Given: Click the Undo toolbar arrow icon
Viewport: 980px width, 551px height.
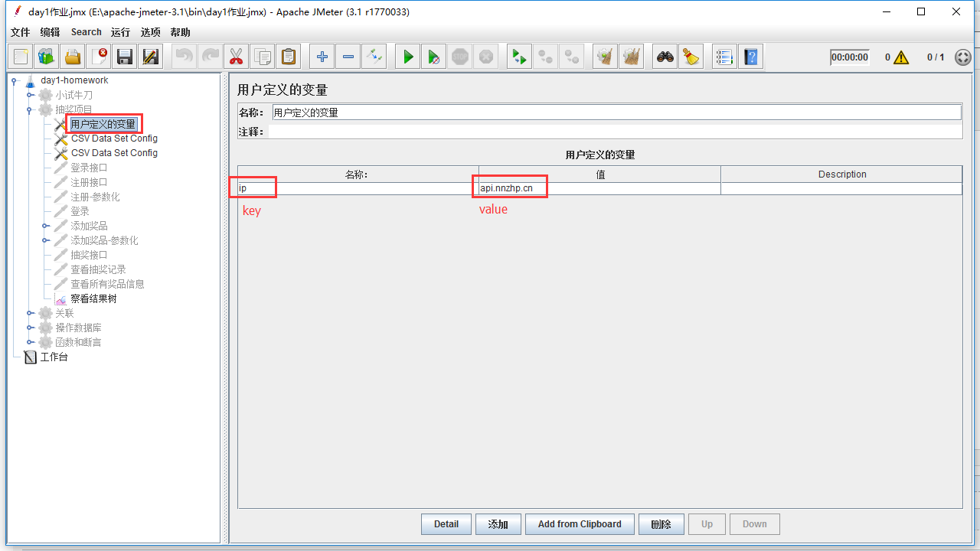Looking at the screenshot, I should [184, 57].
